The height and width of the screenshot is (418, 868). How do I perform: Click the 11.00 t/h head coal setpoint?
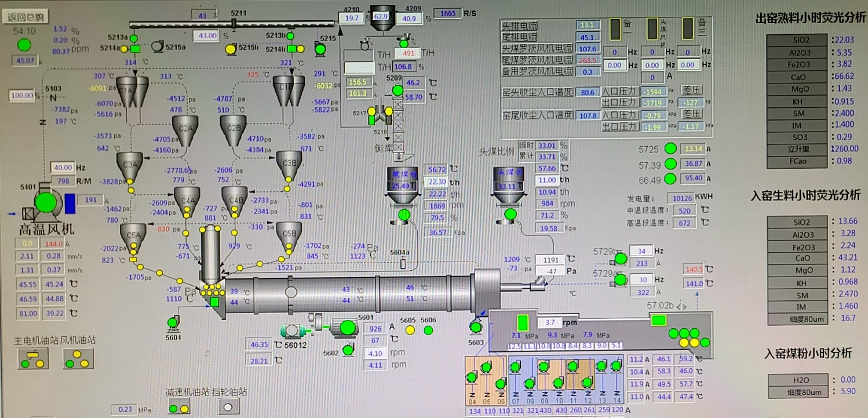coord(548,180)
